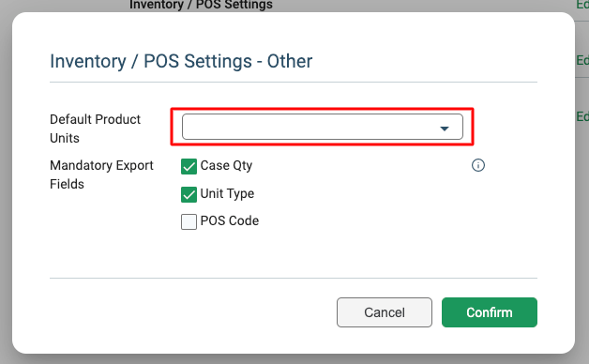
Task: Enable the POS Code checkbox
Action: 189,221
